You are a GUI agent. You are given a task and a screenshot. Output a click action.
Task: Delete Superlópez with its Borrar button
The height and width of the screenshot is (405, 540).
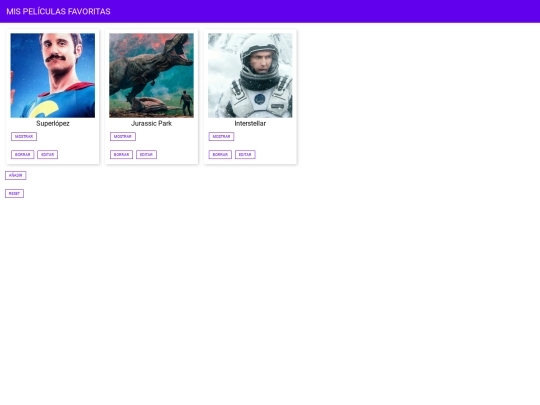(22, 155)
